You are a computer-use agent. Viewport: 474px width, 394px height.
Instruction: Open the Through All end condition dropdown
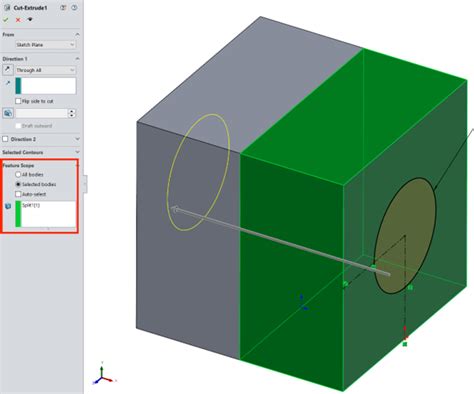point(45,70)
